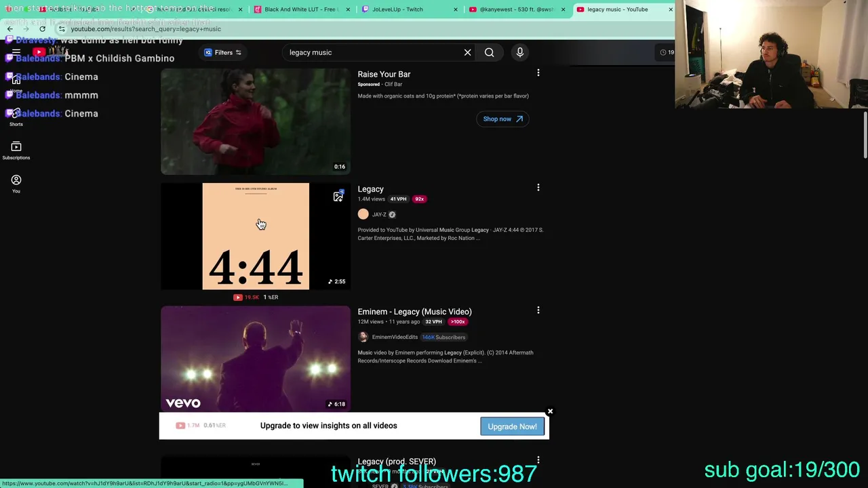Viewport: 868px width, 488px height.
Task: Open the 'Legacy (prod. SEVER)' title
Action: pyautogui.click(x=397, y=462)
